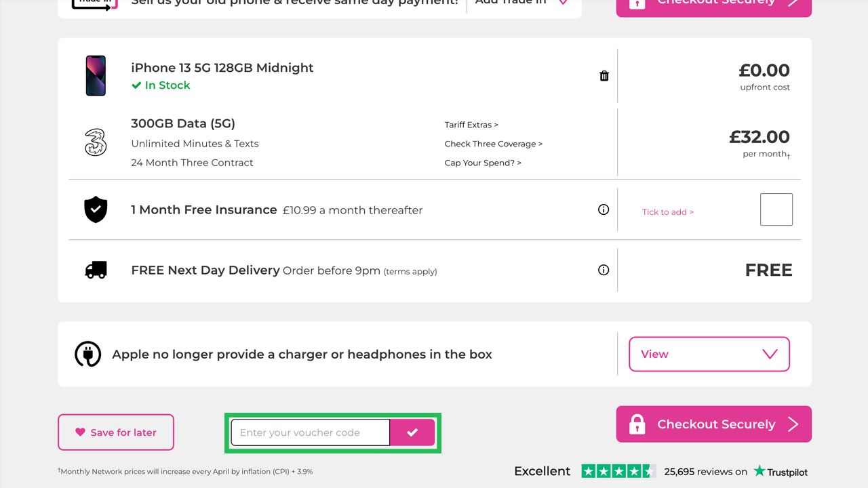Image resolution: width=868 pixels, height=488 pixels.
Task: Open the delivery terms apply link
Action: tap(410, 272)
